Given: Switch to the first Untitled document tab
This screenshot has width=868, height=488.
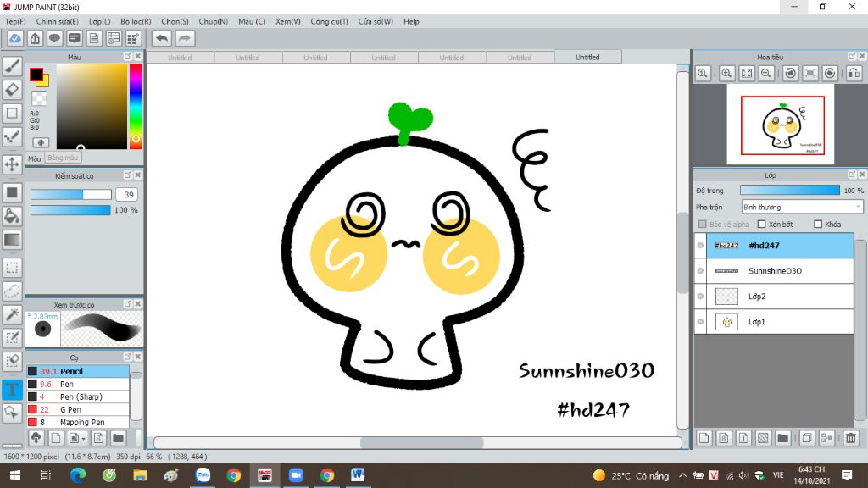Looking at the screenshot, I should (180, 57).
